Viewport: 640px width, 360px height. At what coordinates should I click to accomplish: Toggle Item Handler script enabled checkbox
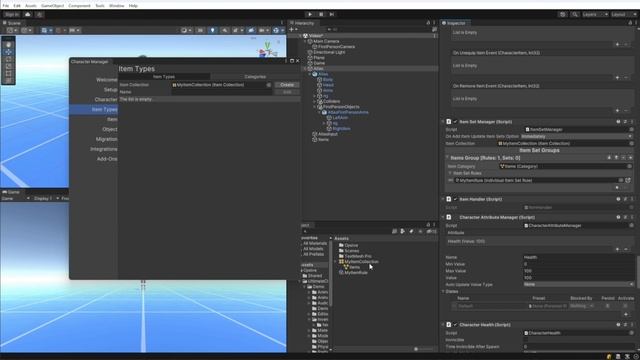(x=455, y=199)
